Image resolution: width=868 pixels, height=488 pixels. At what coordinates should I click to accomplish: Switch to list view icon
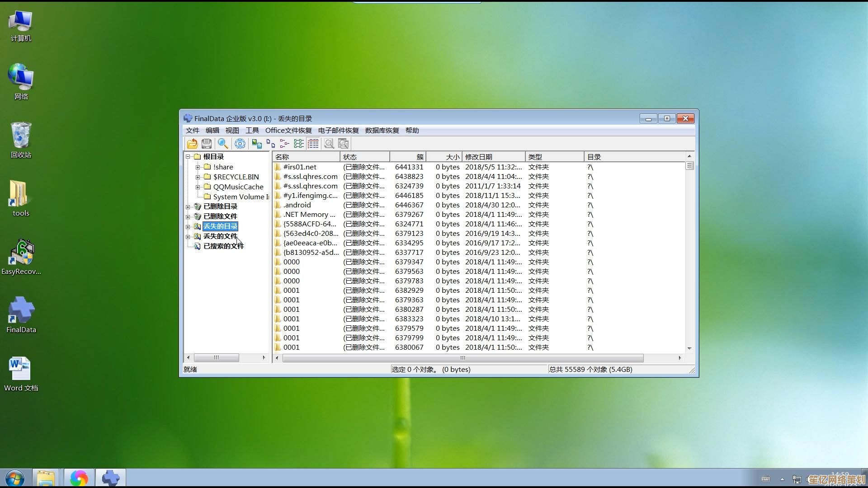[x=299, y=144]
